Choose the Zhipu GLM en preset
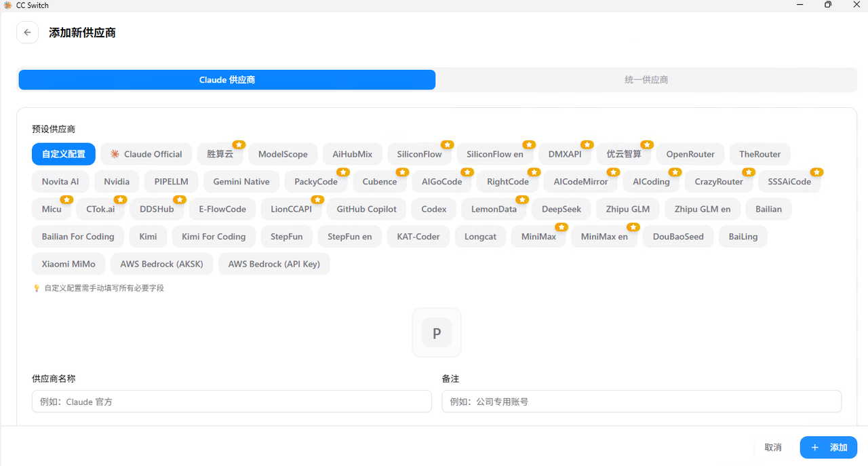The width and height of the screenshot is (868, 466). coord(703,209)
